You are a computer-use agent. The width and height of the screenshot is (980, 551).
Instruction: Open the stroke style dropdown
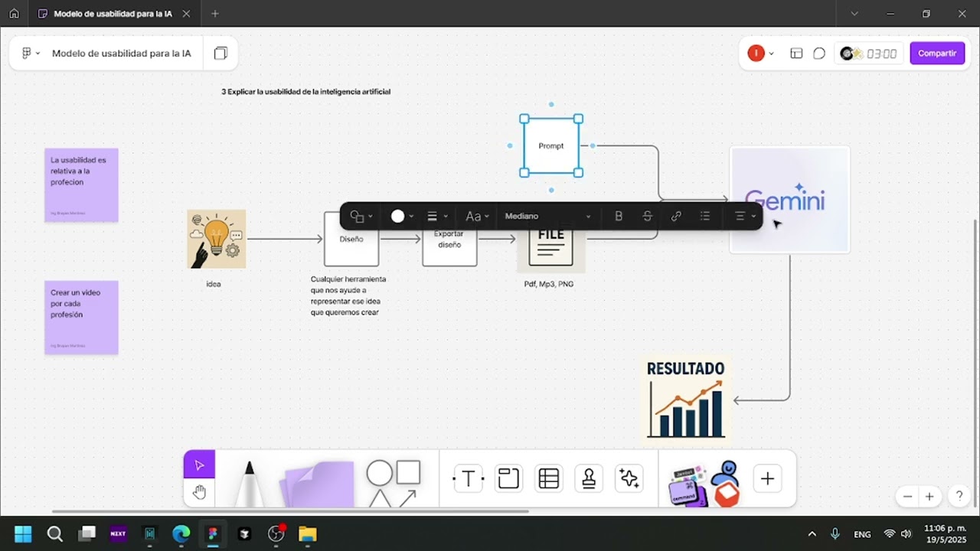437,217
